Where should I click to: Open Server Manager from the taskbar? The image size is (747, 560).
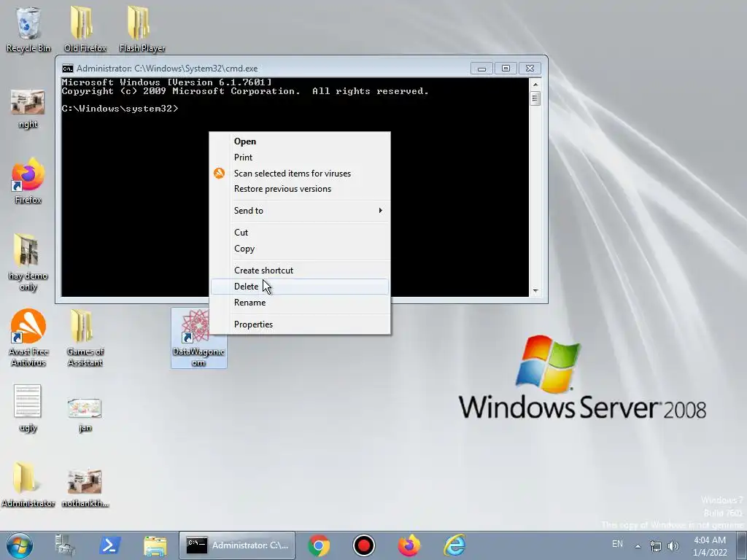coord(65,545)
